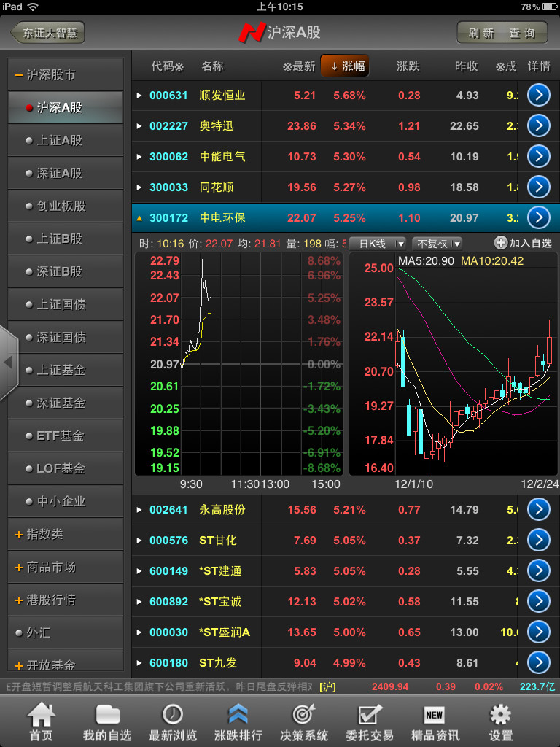Click the scrolling news ticker text
Viewport: 560px width, 747px height.
pyautogui.click(x=160, y=686)
